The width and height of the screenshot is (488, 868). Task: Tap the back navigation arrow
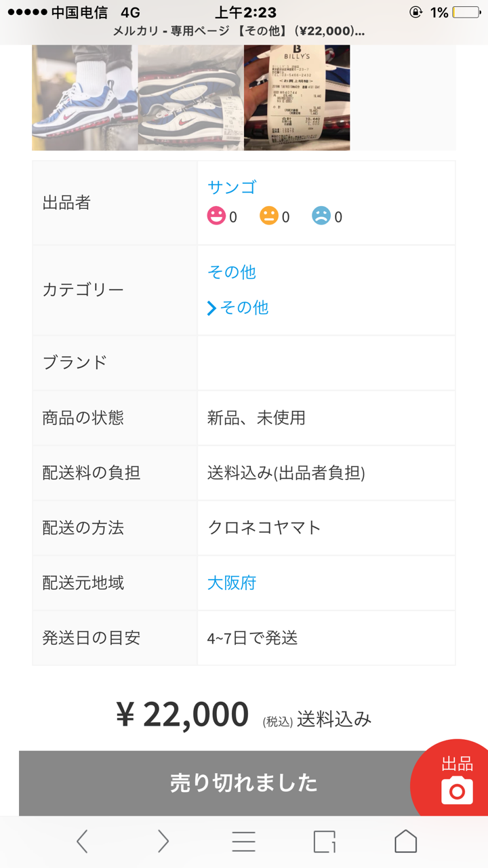click(81, 841)
